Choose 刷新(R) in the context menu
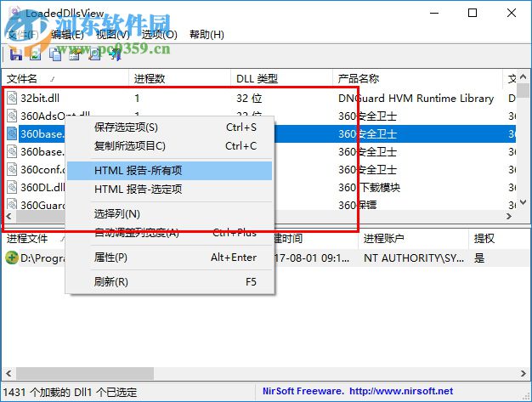 point(170,281)
